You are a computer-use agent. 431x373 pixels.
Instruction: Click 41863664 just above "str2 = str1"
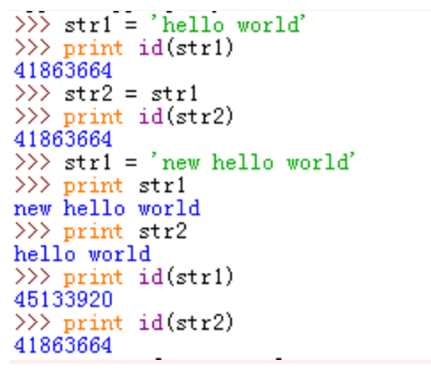click(x=63, y=71)
